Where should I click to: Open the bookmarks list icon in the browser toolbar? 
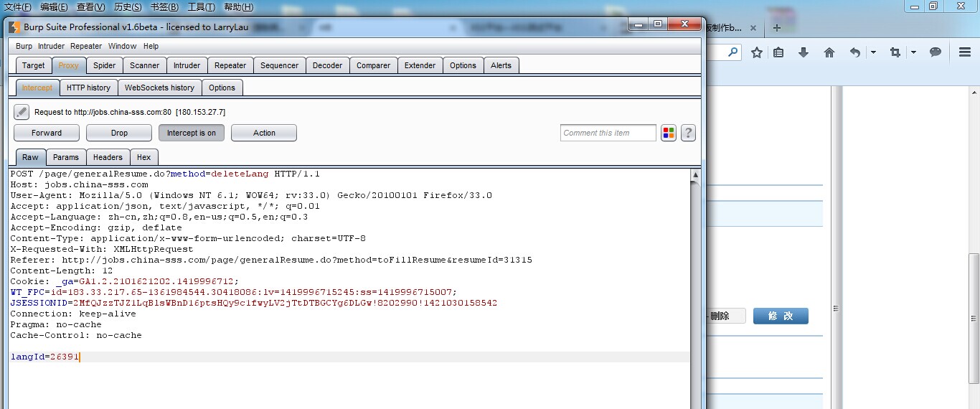(x=779, y=52)
